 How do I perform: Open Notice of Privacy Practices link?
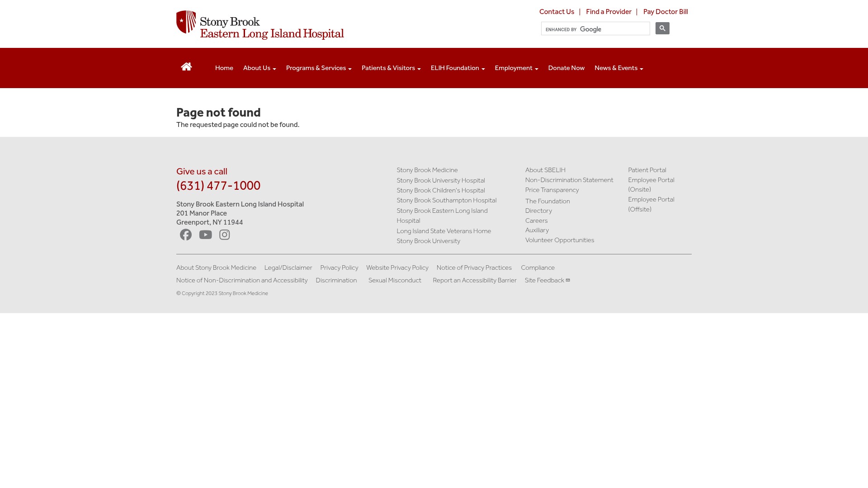click(x=474, y=267)
